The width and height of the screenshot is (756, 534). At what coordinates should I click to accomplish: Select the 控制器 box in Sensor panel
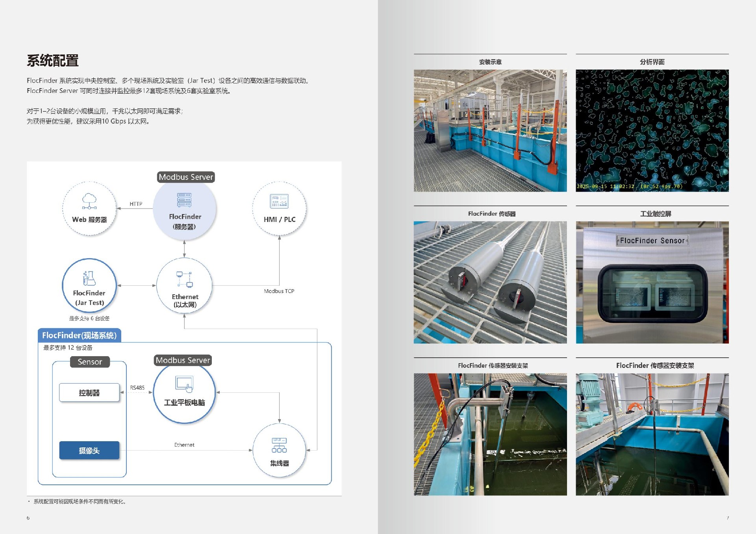[x=89, y=393]
